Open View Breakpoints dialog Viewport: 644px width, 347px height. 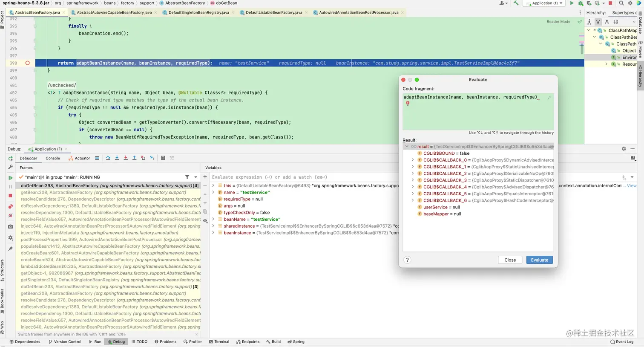pos(11,207)
